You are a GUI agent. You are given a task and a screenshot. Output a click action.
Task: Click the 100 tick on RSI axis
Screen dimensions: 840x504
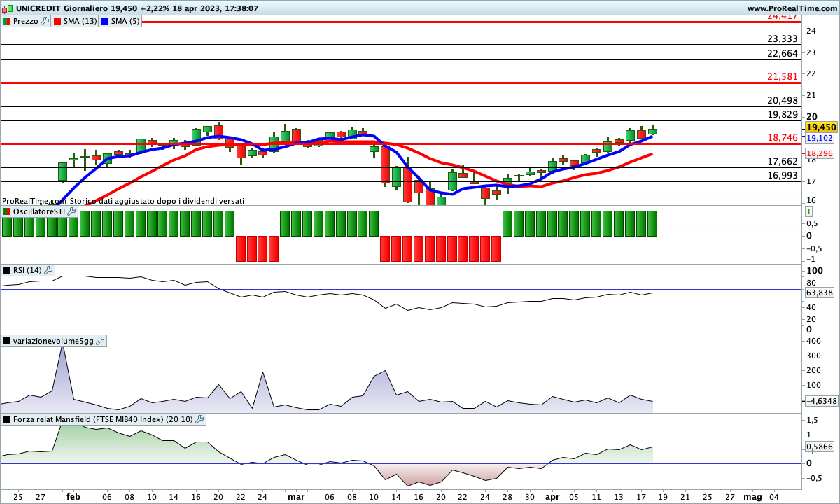tap(814, 270)
